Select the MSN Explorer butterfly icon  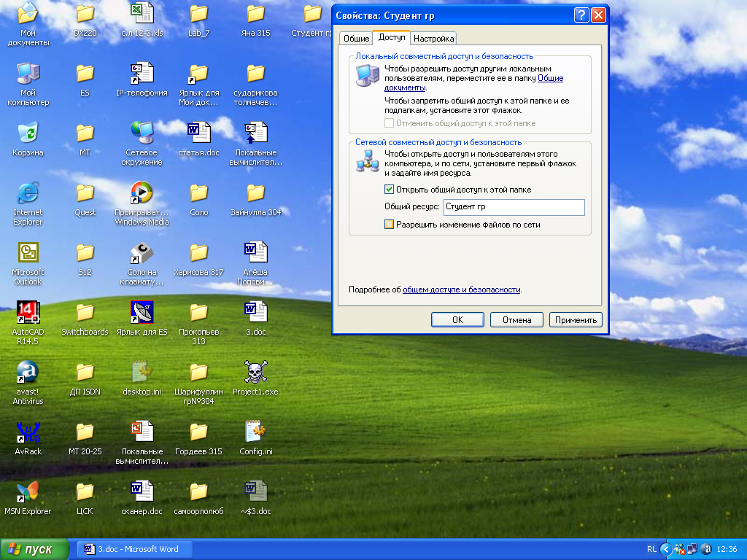(28, 491)
